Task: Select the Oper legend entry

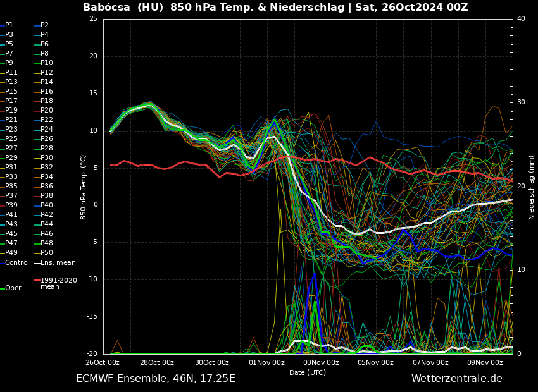Action: (13, 288)
